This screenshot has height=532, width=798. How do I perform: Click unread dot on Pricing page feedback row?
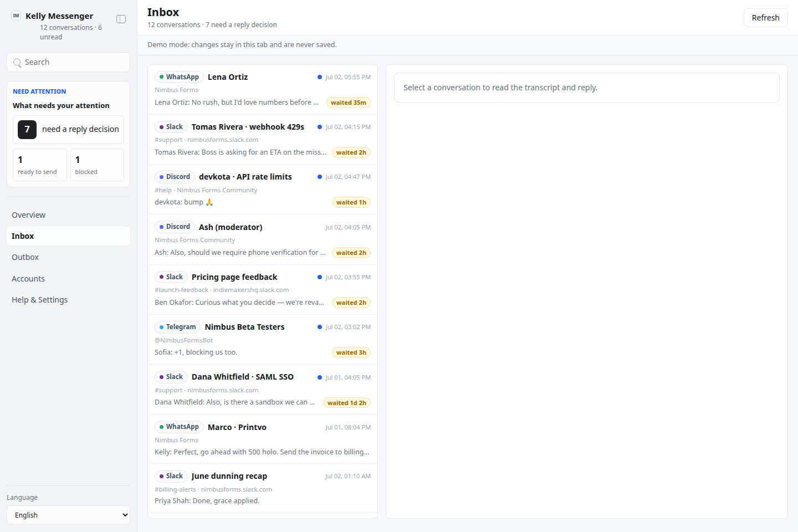coord(320,277)
